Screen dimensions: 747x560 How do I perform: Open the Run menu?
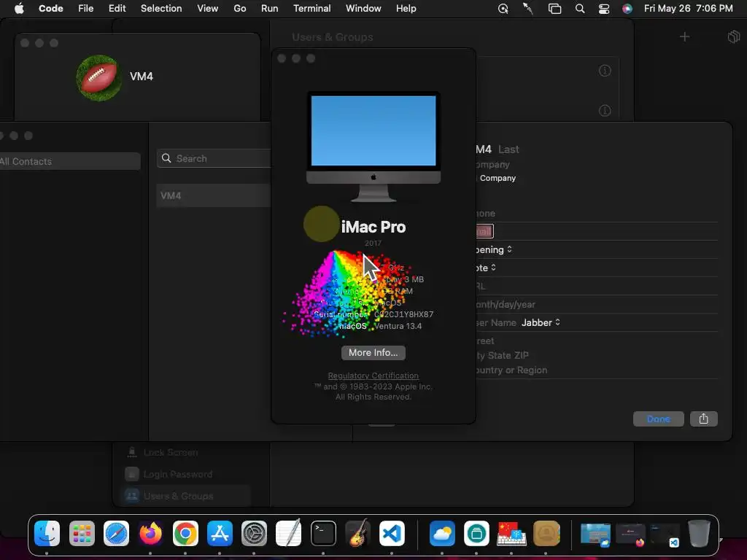(x=270, y=9)
